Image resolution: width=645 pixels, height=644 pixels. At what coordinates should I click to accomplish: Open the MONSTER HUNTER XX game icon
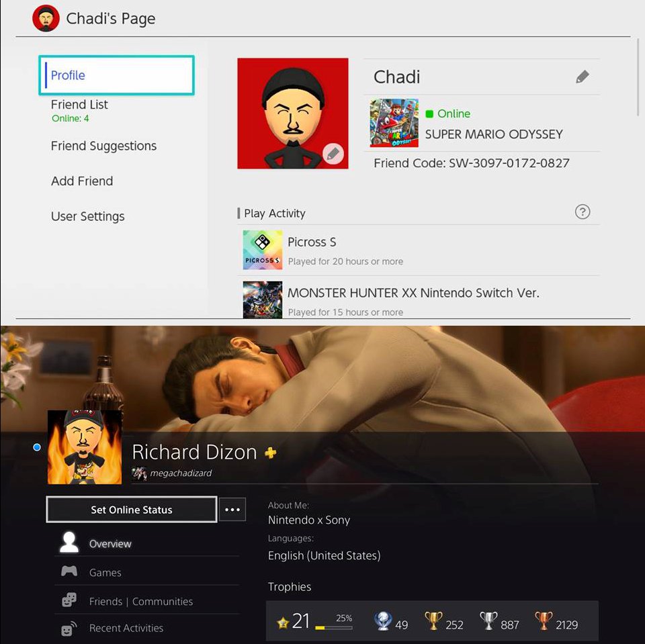point(262,299)
